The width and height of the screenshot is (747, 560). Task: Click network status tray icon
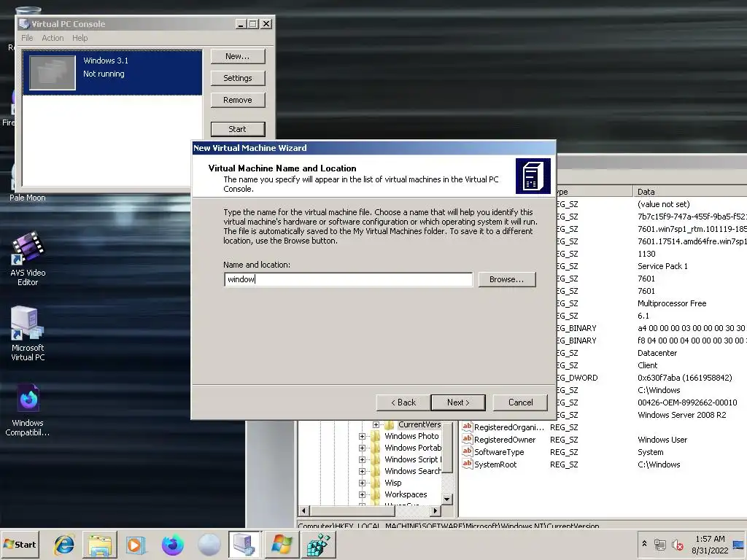[659, 544]
